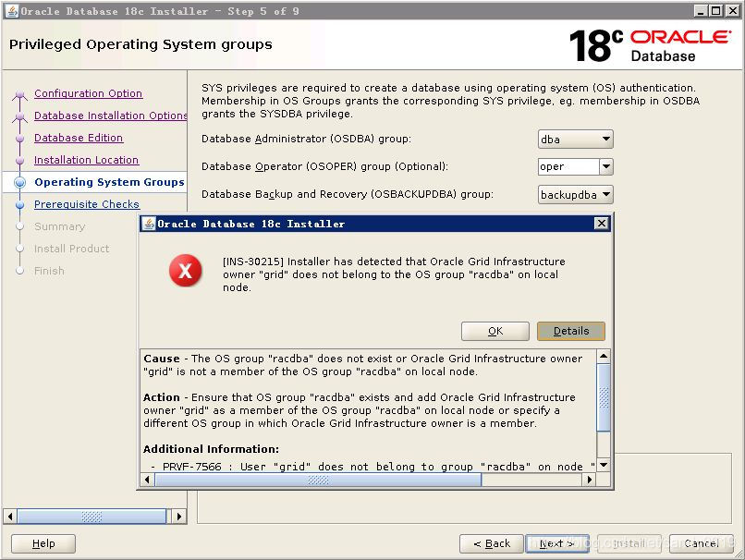Click the details pane vertical scrollbar thumb

[604, 397]
